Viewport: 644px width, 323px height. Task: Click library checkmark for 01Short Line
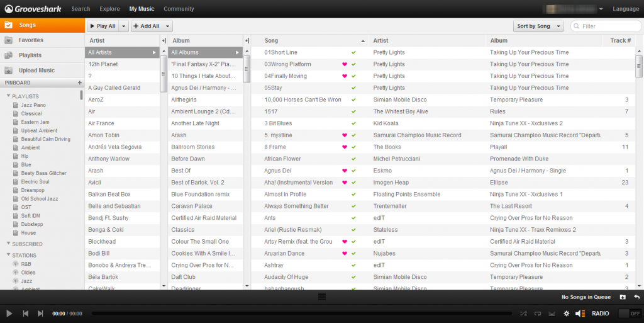[353, 53]
